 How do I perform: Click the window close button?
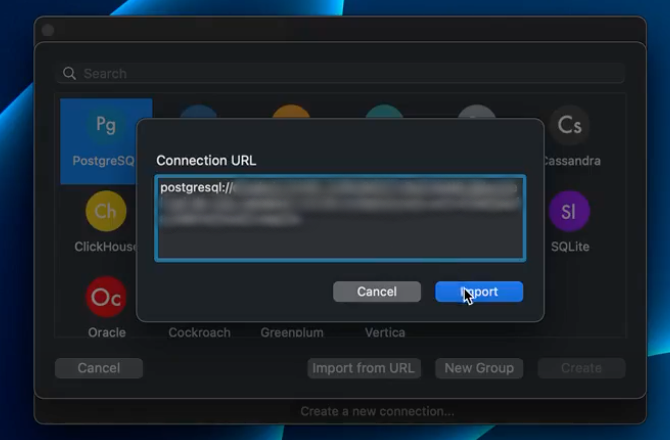[x=48, y=30]
